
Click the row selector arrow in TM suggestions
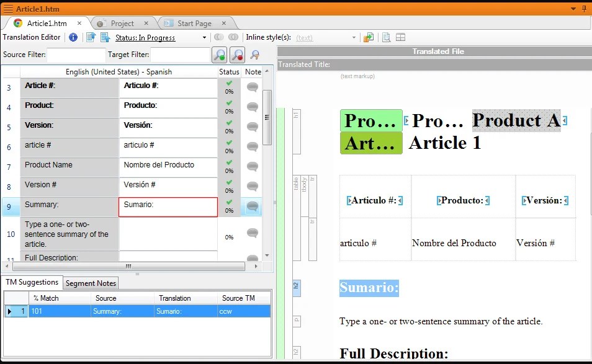point(9,311)
